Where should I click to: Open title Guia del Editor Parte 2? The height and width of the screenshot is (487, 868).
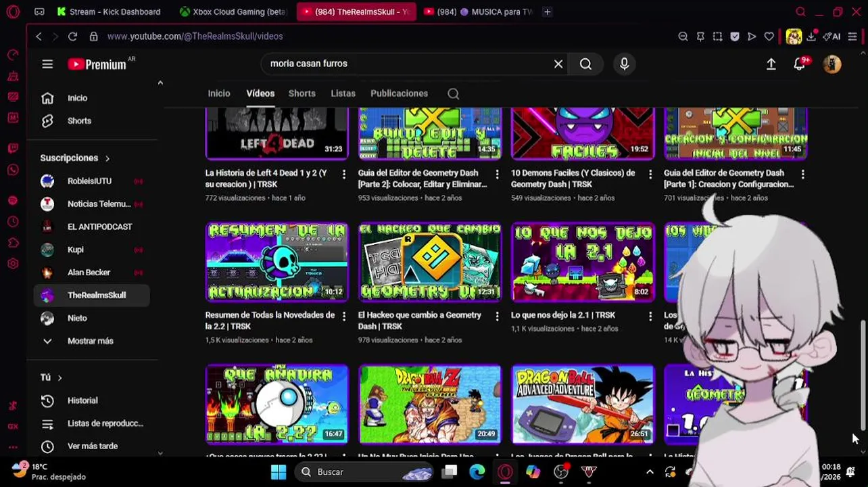[423, 179]
